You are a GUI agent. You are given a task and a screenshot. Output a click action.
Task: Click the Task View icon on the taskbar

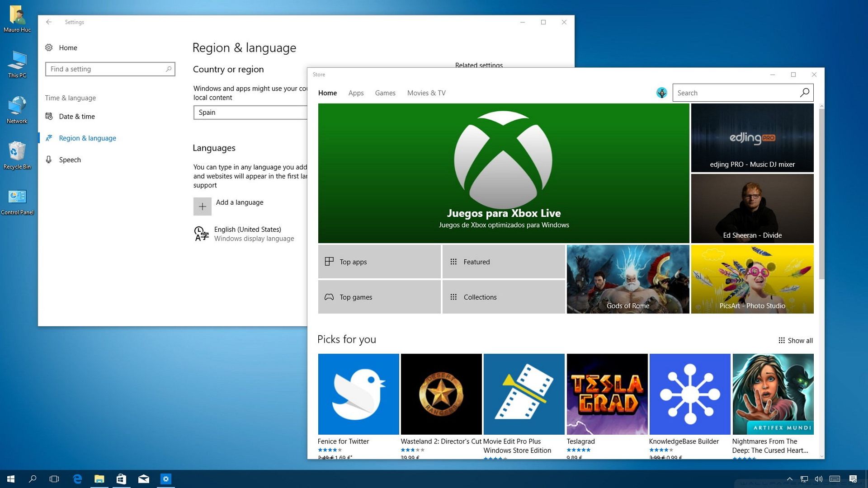pyautogui.click(x=54, y=479)
